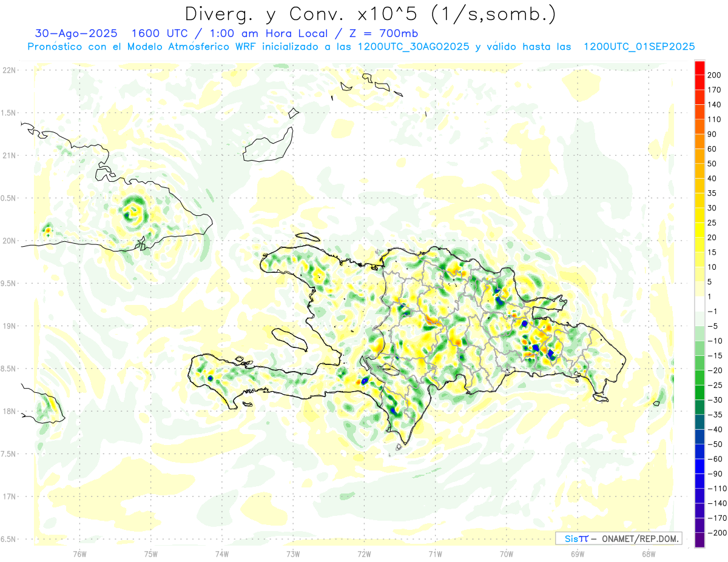The height and width of the screenshot is (562, 728).
Task: Click the '1200UTC_30AGO2025' initialization time
Action: click(414, 47)
